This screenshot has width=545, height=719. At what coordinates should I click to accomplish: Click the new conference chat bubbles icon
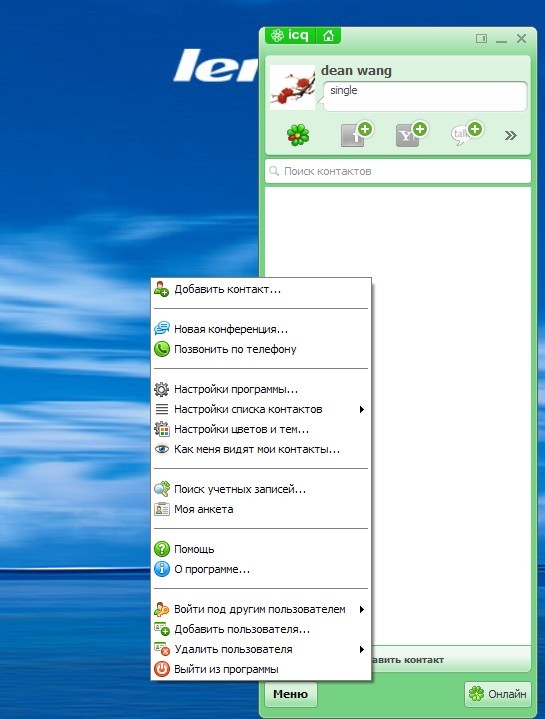pos(161,329)
